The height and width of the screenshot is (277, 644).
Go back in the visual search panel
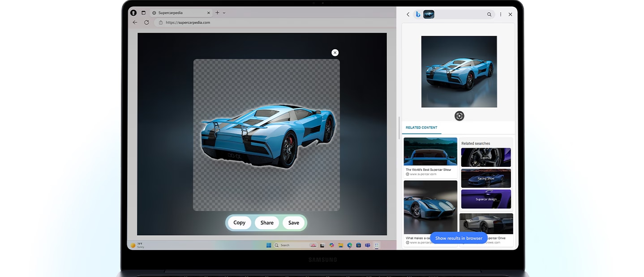click(408, 15)
